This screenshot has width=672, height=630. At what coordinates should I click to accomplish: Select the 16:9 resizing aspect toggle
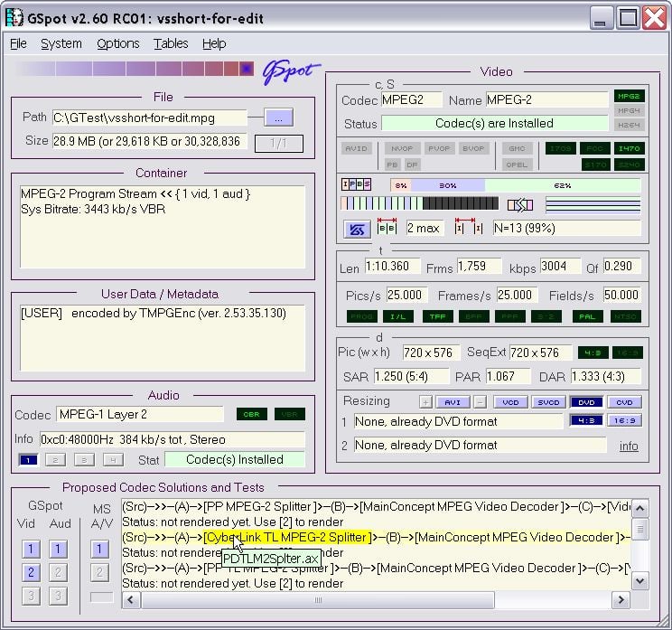tap(623, 420)
